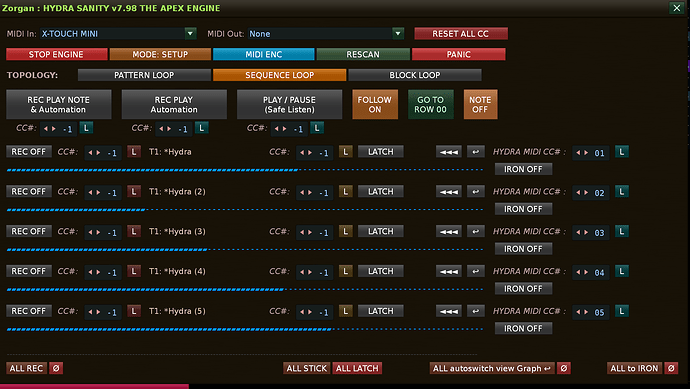Click the Ø icon beside ALL to IRON

pyautogui.click(x=671, y=368)
